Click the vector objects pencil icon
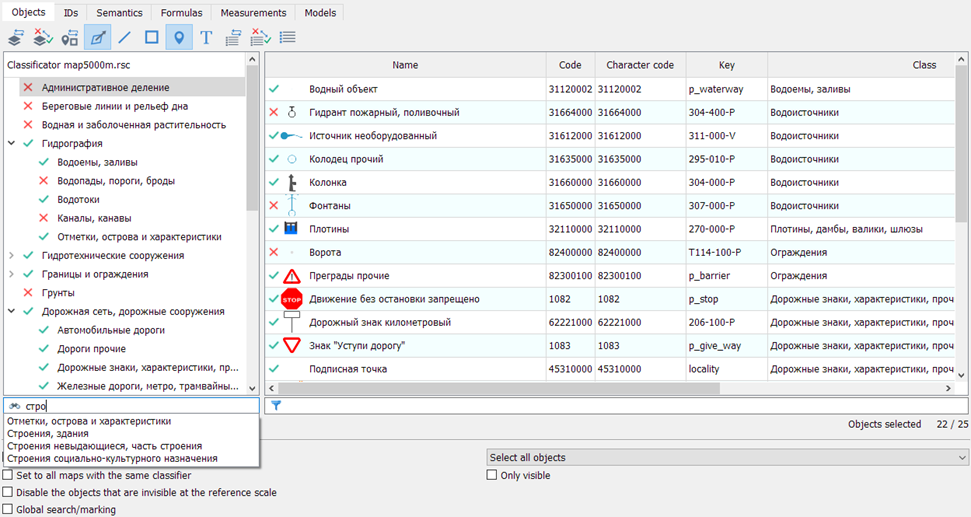 pyautogui.click(x=97, y=38)
